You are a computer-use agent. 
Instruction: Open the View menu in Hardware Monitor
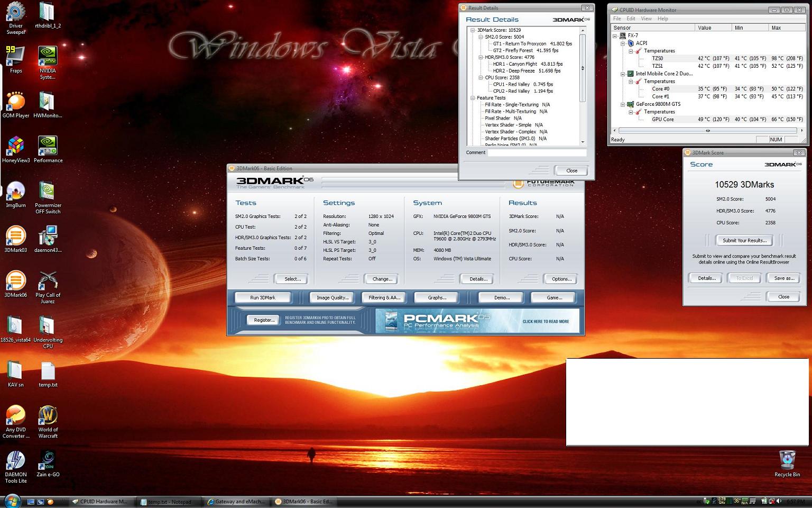coord(646,19)
